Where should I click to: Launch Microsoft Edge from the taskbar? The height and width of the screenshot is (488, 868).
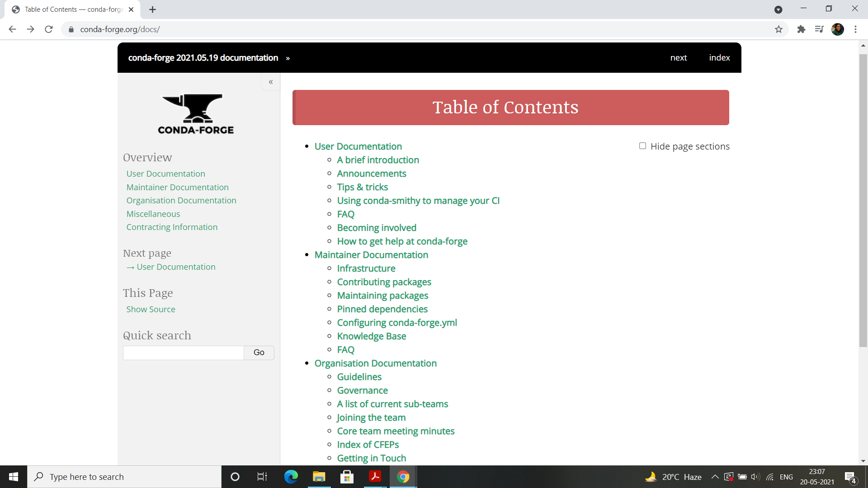coord(291,477)
